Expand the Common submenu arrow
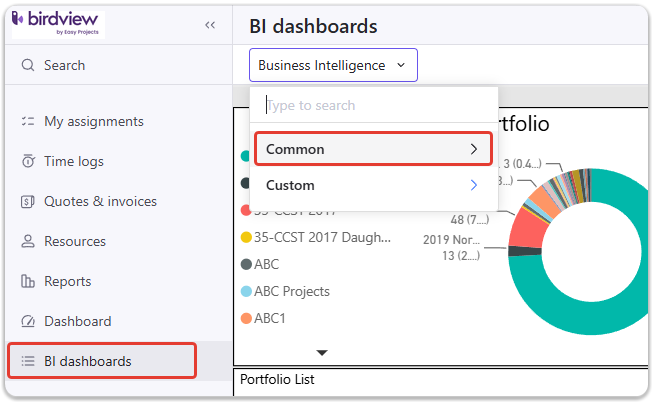Screen dimensions: 653x403 click(x=474, y=149)
